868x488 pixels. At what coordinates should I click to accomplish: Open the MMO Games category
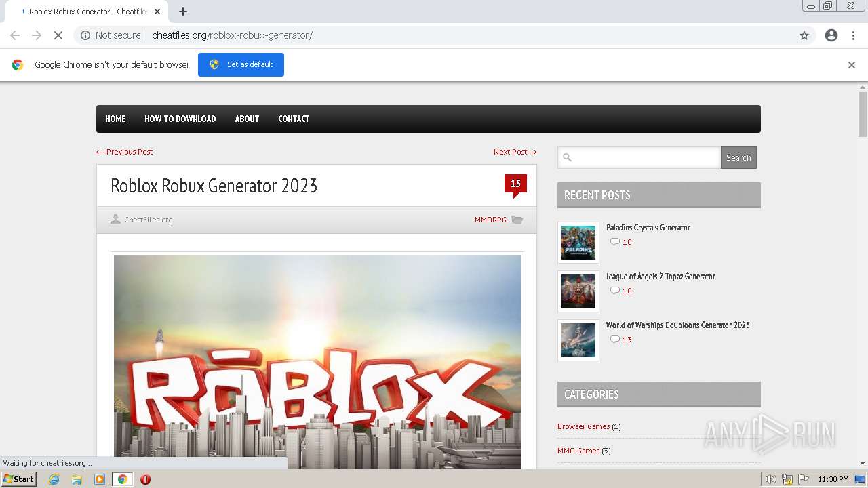(578, 451)
